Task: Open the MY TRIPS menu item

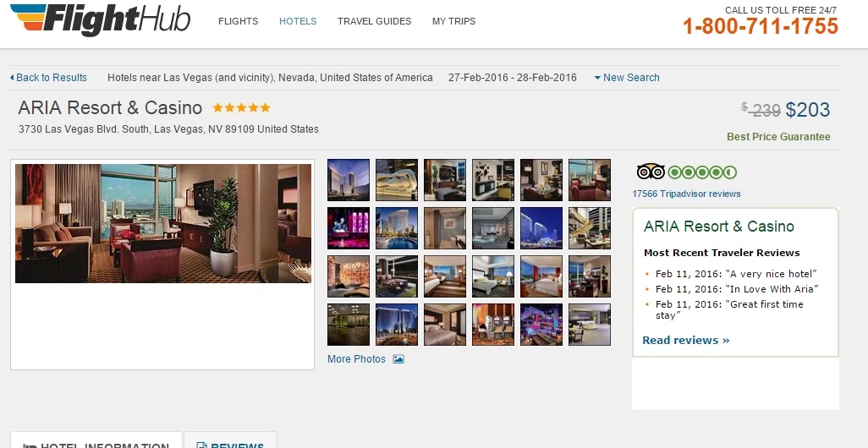Action: coord(454,21)
